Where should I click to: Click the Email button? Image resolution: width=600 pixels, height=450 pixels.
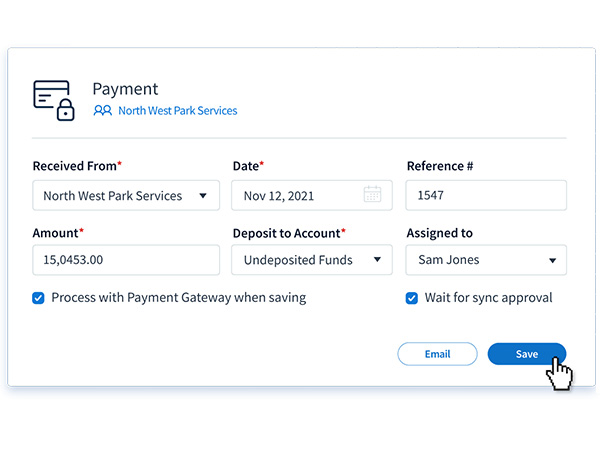pos(437,354)
